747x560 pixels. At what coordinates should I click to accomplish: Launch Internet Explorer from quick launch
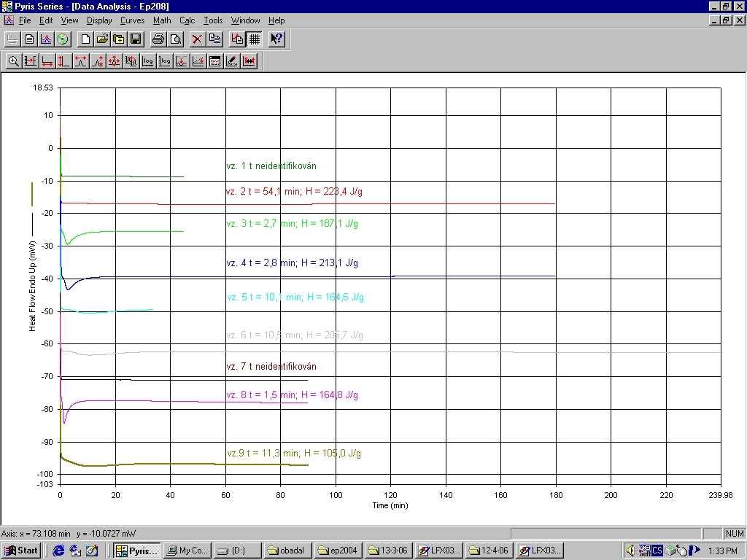click(58, 551)
